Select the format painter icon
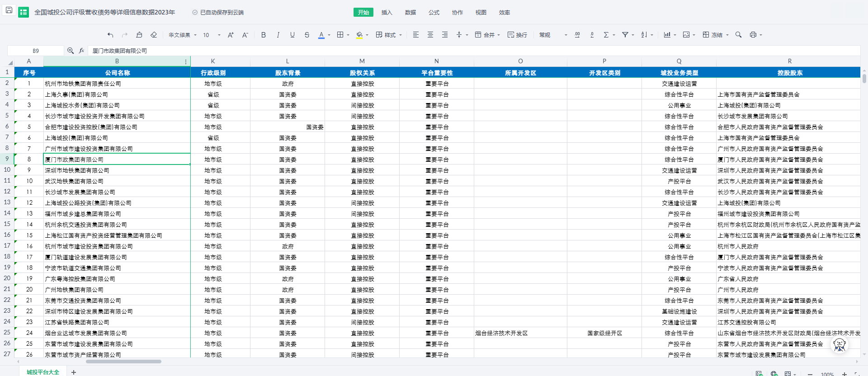The height and width of the screenshot is (376, 868). tap(139, 35)
